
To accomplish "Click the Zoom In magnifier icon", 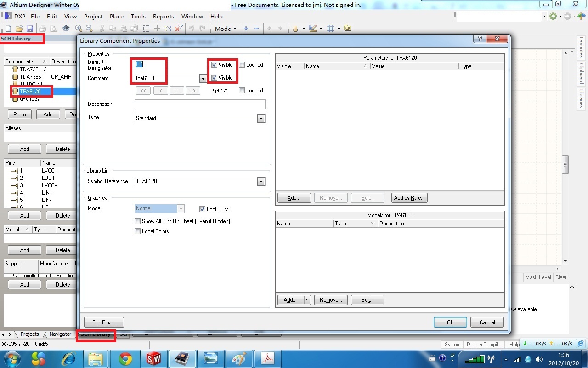I will (x=79, y=29).
